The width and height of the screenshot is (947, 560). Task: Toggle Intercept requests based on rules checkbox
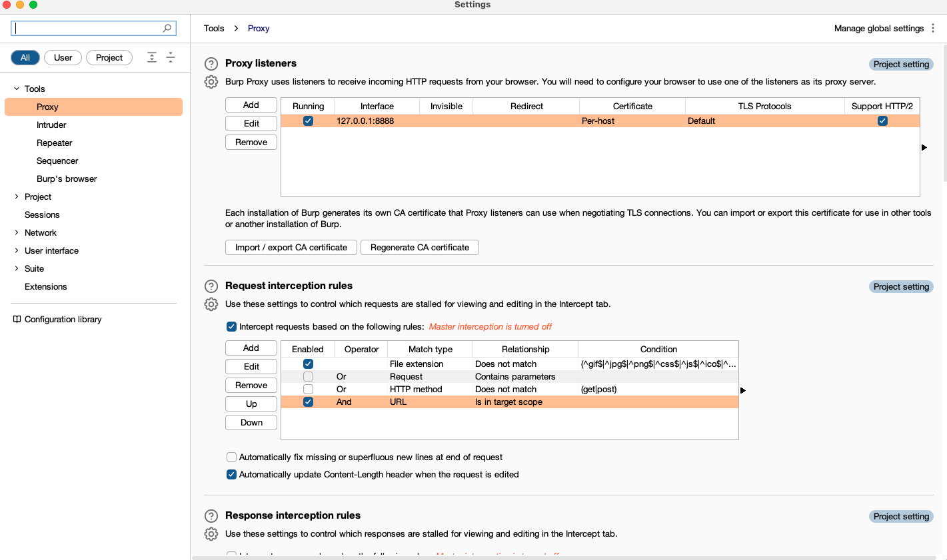click(x=231, y=326)
